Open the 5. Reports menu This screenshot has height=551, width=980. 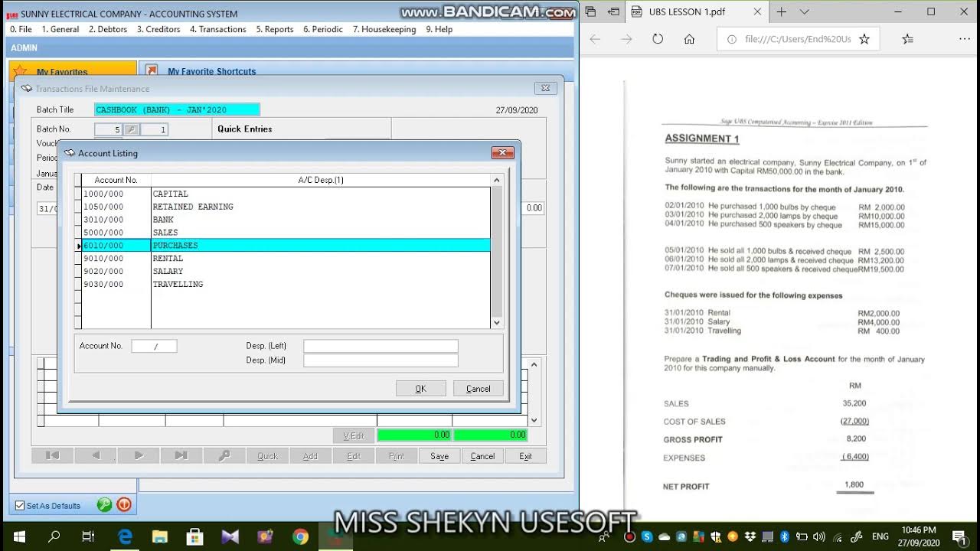(x=275, y=29)
